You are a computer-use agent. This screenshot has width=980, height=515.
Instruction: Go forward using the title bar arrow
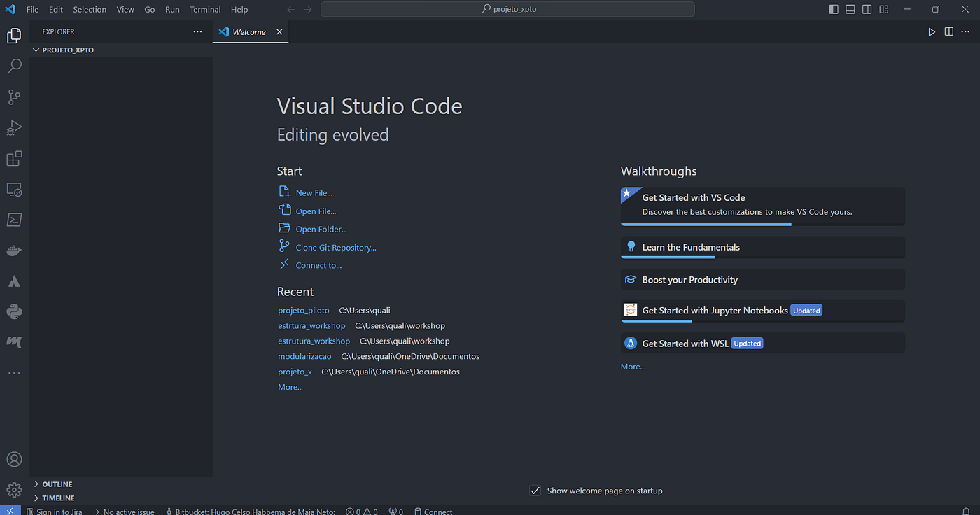tap(309, 9)
